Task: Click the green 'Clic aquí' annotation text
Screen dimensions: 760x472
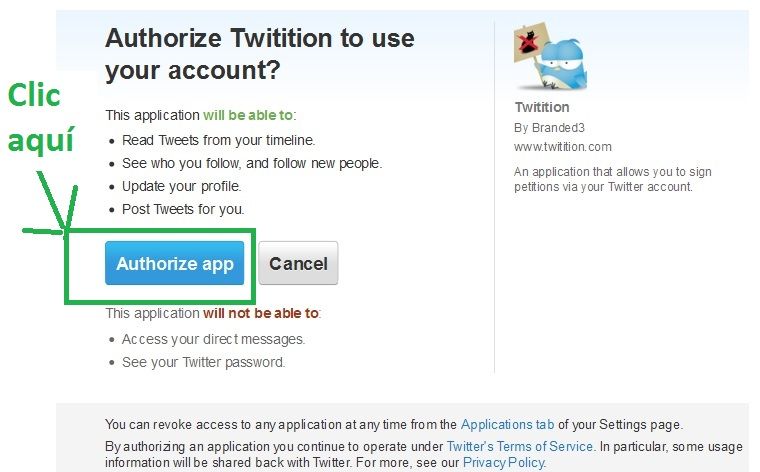Action: (x=41, y=118)
